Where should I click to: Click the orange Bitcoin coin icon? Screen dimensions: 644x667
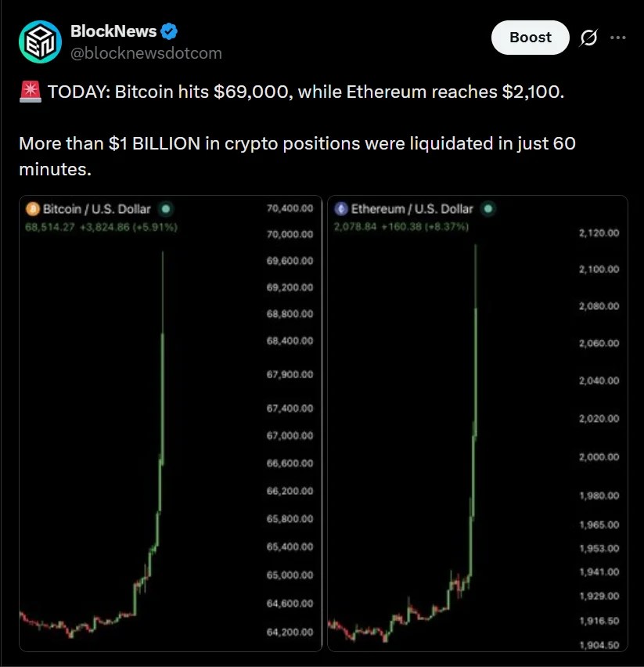[x=33, y=209]
